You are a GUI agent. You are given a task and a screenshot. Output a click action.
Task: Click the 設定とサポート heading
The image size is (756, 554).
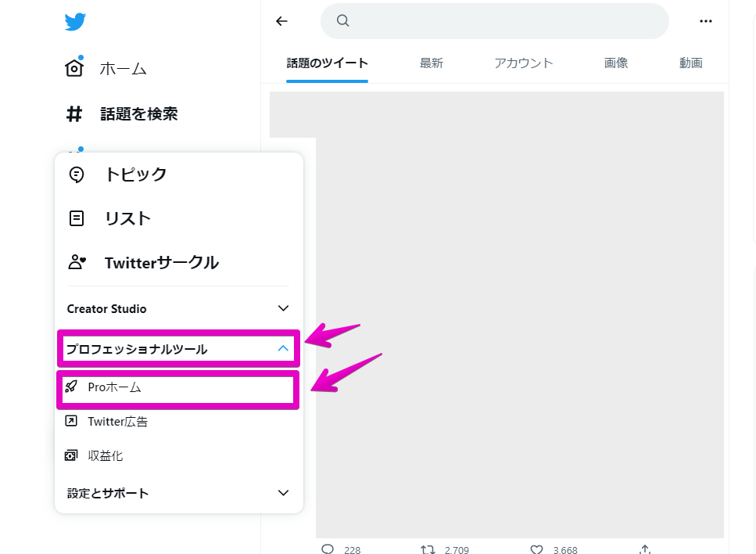pyautogui.click(x=108, y=493)
